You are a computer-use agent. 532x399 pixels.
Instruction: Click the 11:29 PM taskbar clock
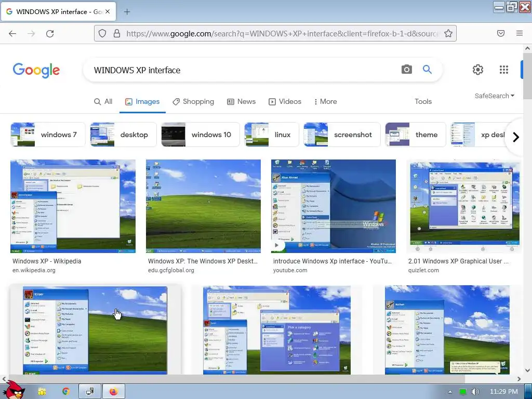pos(504,392)
